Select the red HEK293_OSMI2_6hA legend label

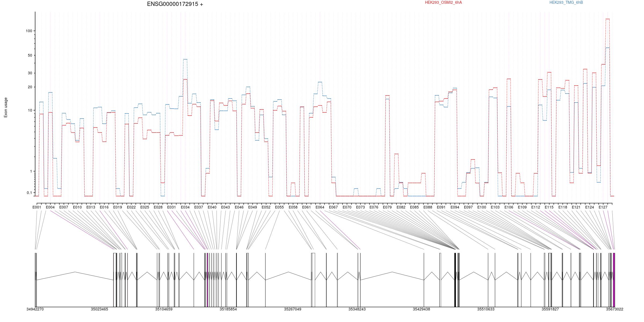443,2
